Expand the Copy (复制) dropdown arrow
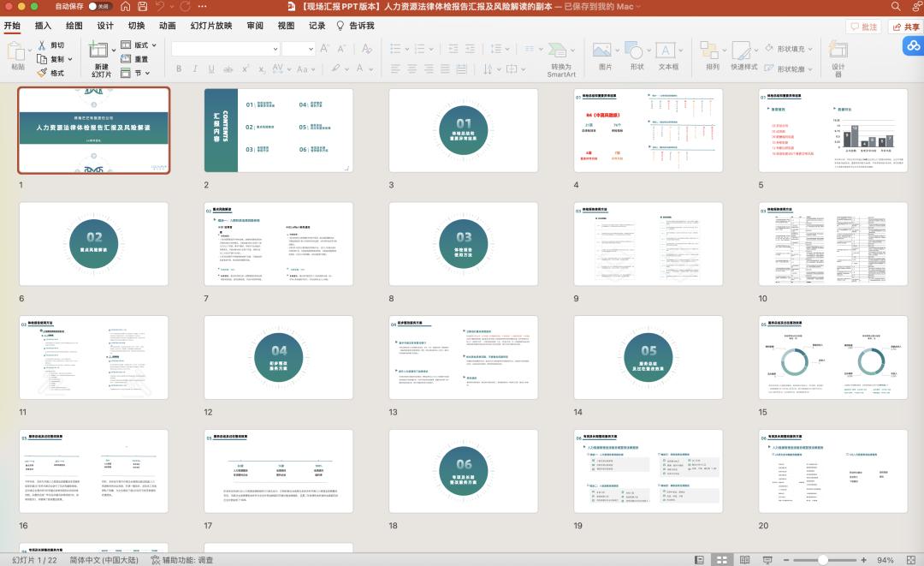924x566 pixels. coord(70,59)
